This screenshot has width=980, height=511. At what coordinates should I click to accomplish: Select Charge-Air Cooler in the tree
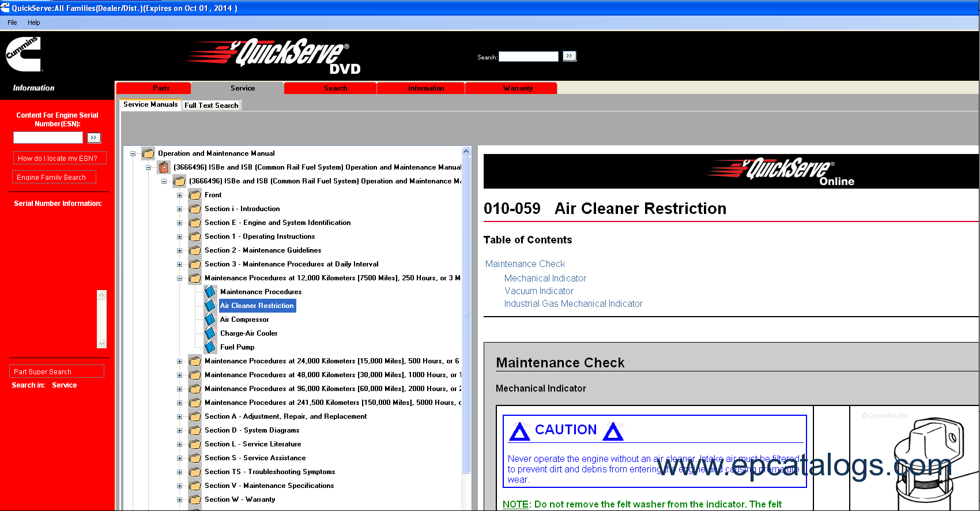pos(249,333)
